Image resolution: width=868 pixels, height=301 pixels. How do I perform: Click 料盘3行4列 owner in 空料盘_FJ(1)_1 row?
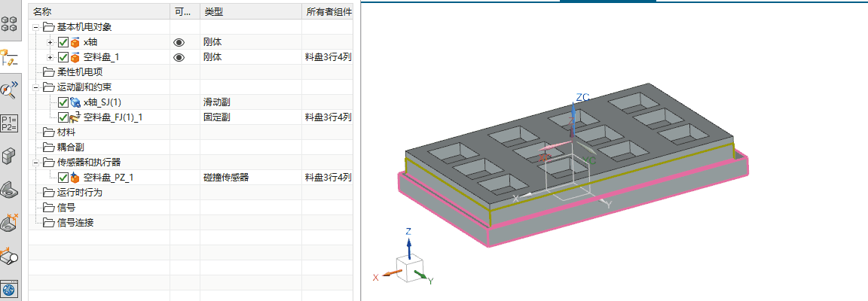click(x=329, y=117)
